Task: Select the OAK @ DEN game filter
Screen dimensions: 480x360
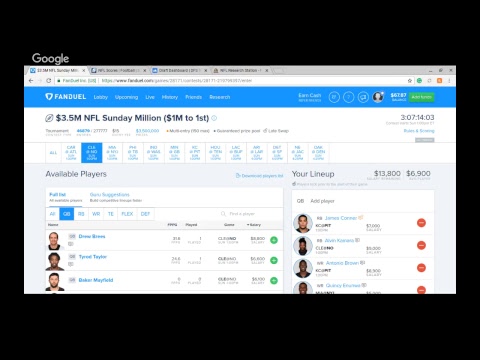Action: tap(318, 153)
